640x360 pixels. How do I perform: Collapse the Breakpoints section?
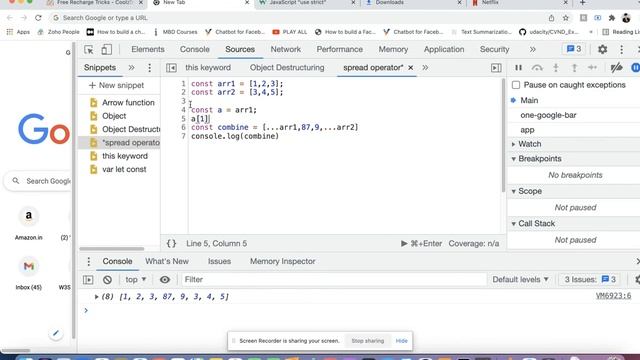click(x=513, y=159)
